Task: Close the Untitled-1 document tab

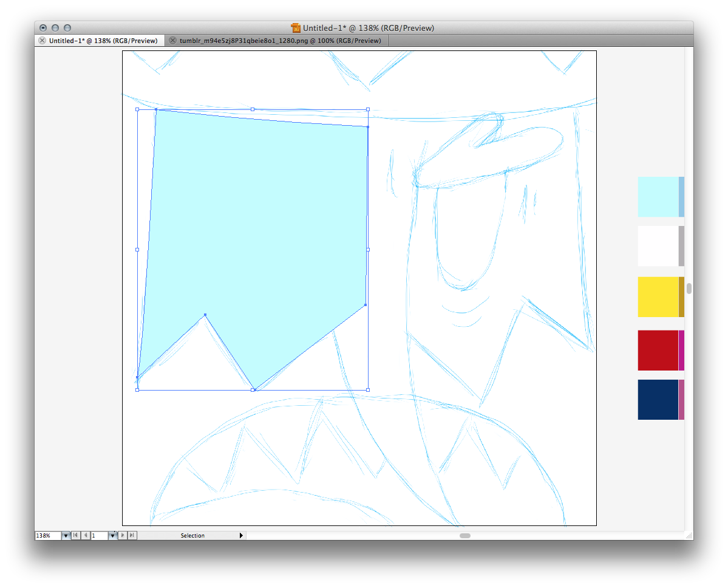Action: [x=42, y=41]
